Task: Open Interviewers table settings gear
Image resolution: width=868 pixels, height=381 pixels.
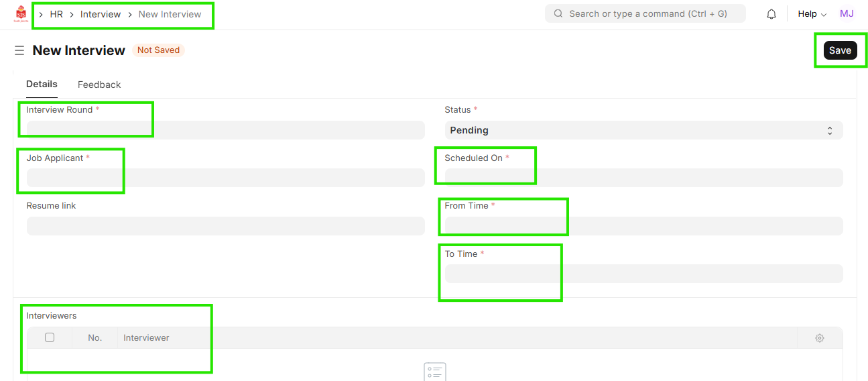Action: pyautogui.click(x=819, y=338)
